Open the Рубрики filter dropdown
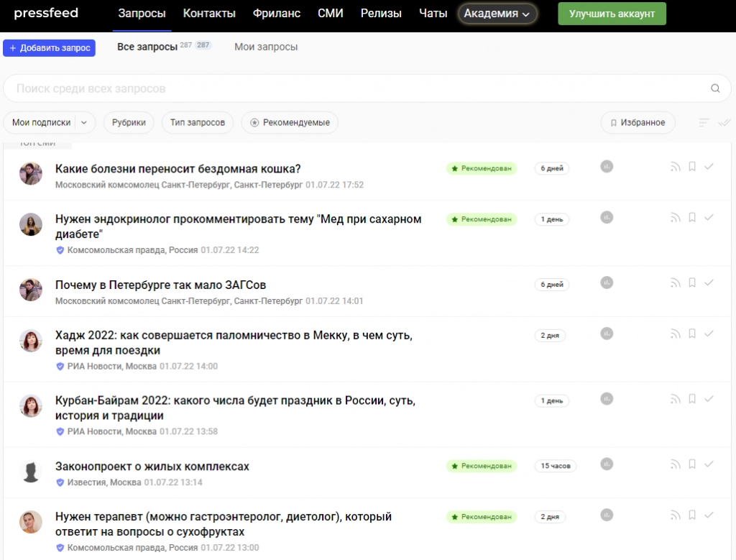Image resolution: width=736 pixels, height=560 pixels. click(129, 122)
